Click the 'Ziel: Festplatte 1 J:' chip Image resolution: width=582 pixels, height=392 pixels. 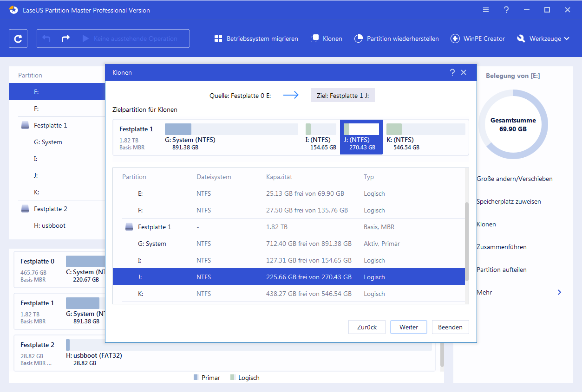(343, 96)
